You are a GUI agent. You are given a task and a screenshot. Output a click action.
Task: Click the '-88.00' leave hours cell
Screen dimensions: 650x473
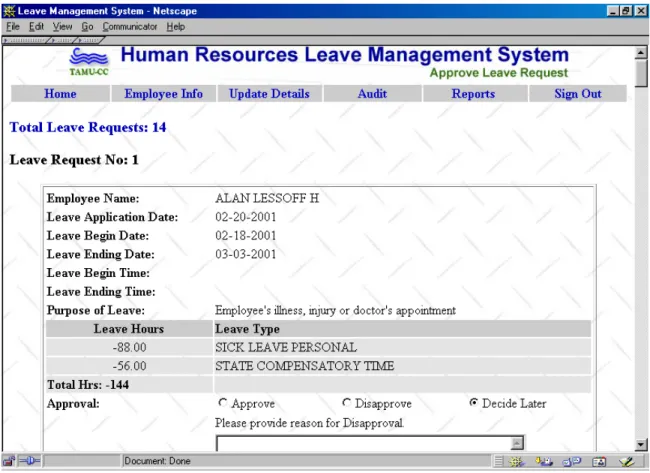[x=129, y=347]
